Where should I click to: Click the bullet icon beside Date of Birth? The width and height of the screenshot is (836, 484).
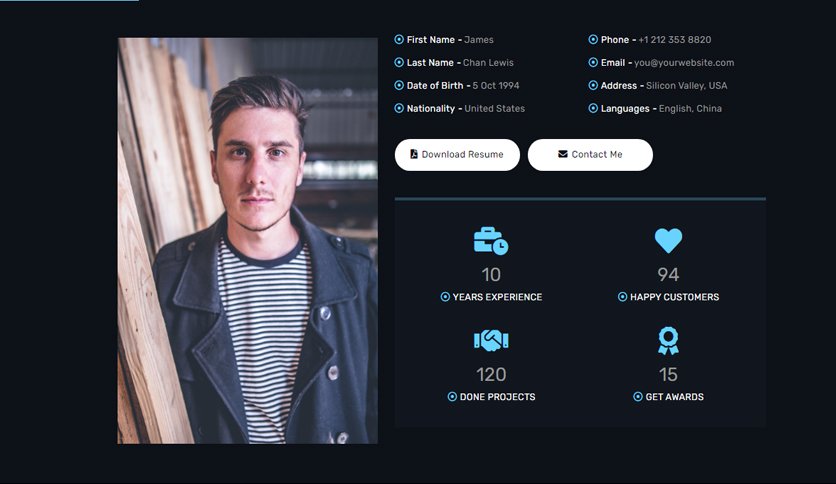[399, 85]
